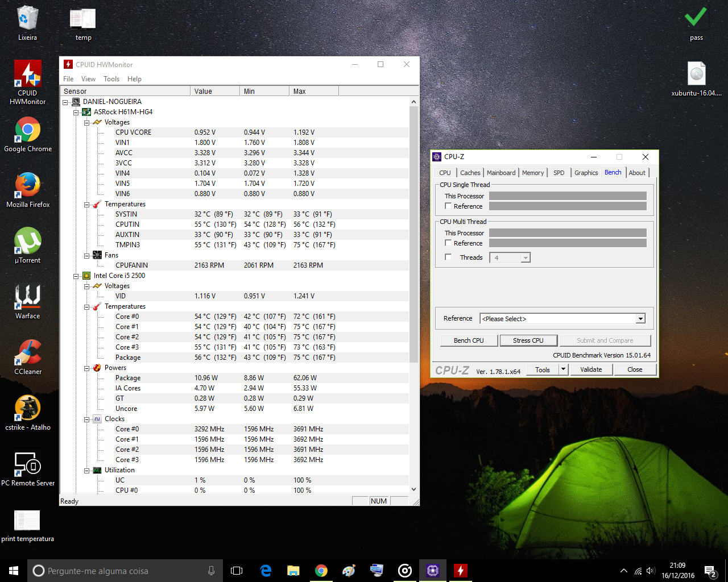The image size is (728, 582).
Task: Click the HWMonitor scroll down arrow
Action: (413, 489)
